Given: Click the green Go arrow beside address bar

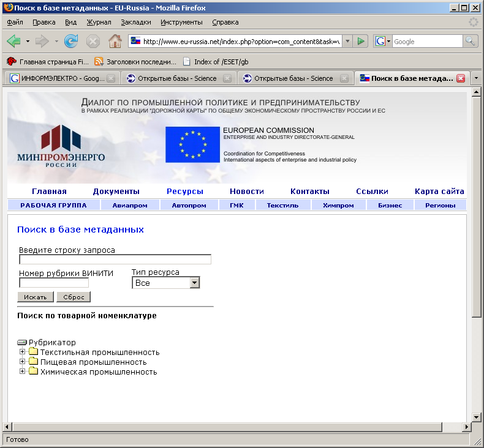Looking at the screenshot, I should click(x=360, y=41).
